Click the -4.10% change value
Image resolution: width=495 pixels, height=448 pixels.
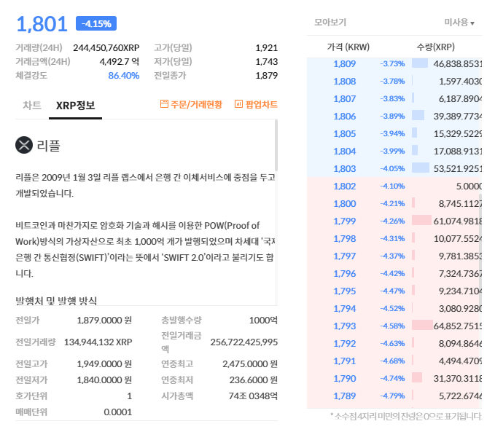coord(392,186)
